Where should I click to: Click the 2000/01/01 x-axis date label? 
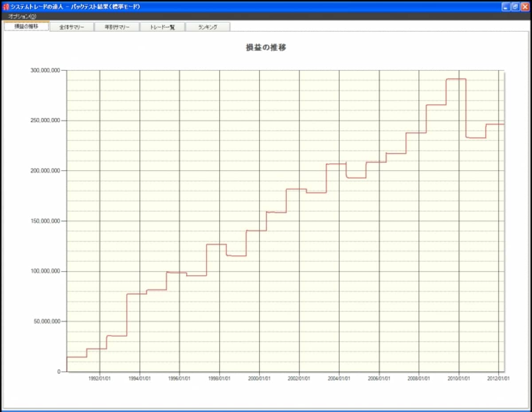pos(259,379)
